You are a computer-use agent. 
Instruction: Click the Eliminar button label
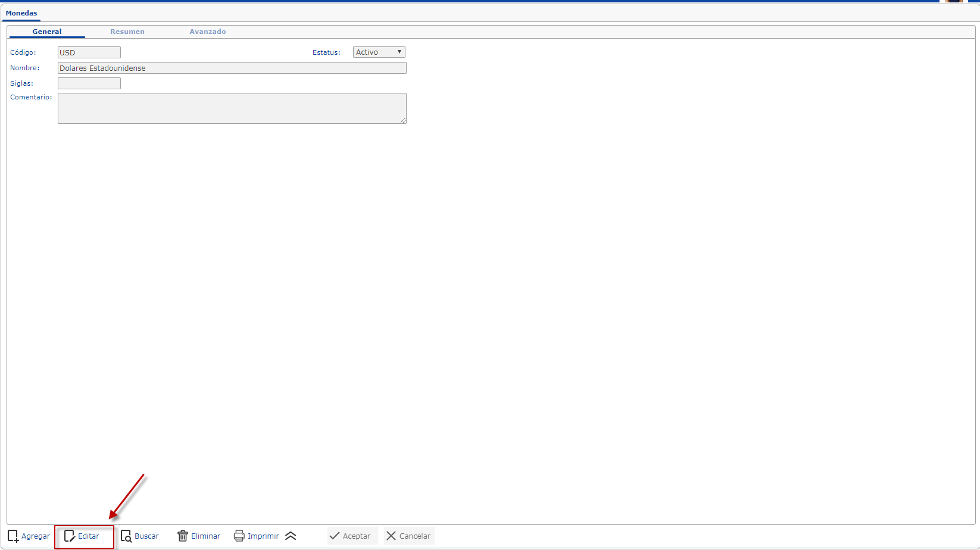point(206,536)
